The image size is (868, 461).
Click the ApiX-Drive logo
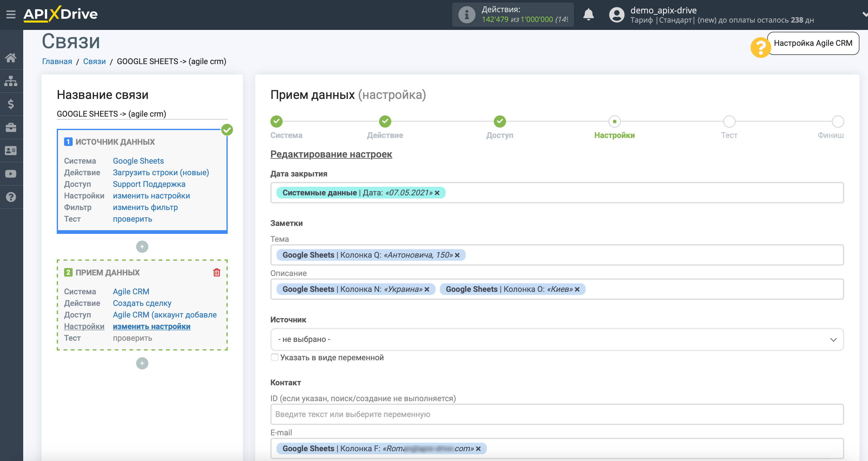(x=61, y=14)
